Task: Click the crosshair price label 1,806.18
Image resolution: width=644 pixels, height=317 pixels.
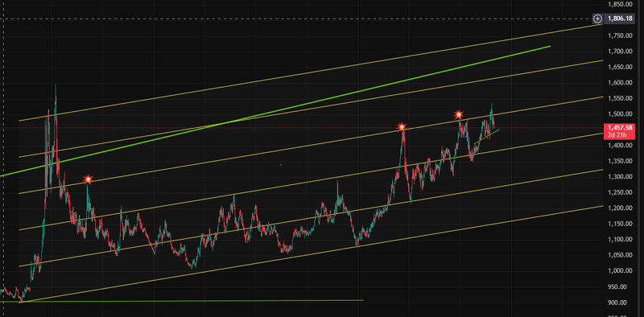Action: [x=620, y=19]
